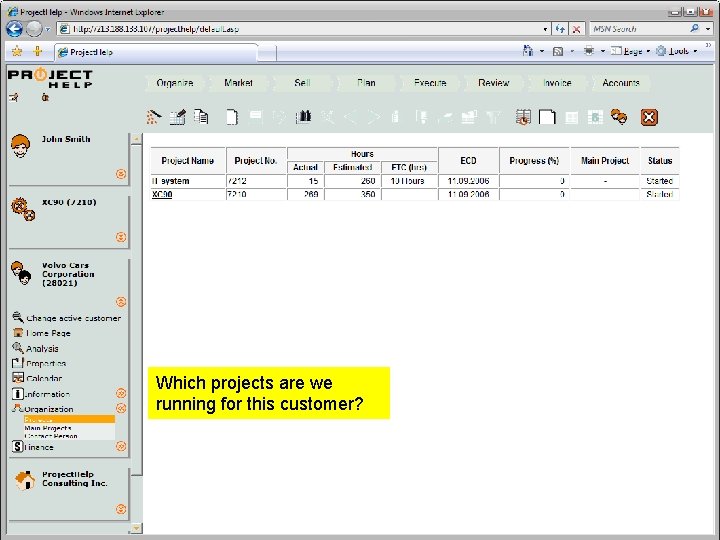Click the edit table pencil icon
The image size is (720, 540).
pyautogui.click(x=178, y=117)
